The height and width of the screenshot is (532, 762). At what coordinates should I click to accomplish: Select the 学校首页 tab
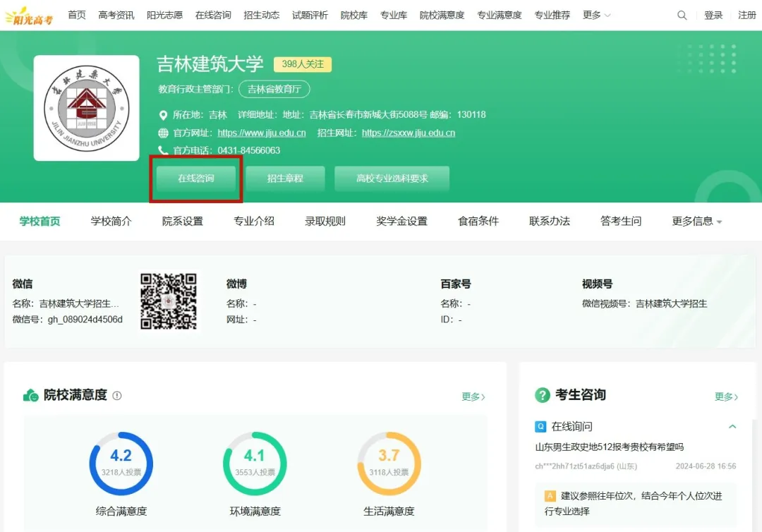point(40,221)
